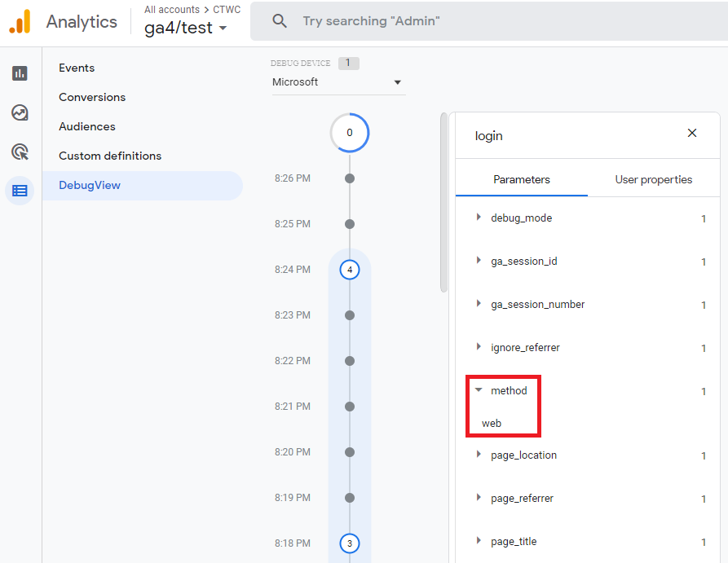Click the login event title
The height and width of the screenshot is (563, 728).
488,136
